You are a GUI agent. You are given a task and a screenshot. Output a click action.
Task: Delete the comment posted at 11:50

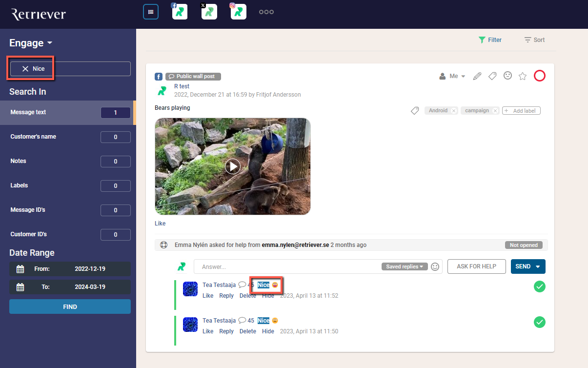[x=248, y=331]
